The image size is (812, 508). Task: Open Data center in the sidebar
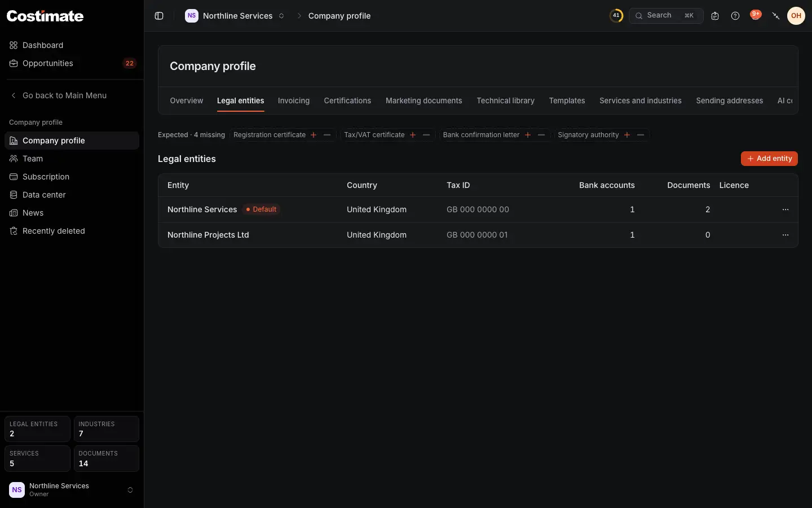[x=72, y=195]
